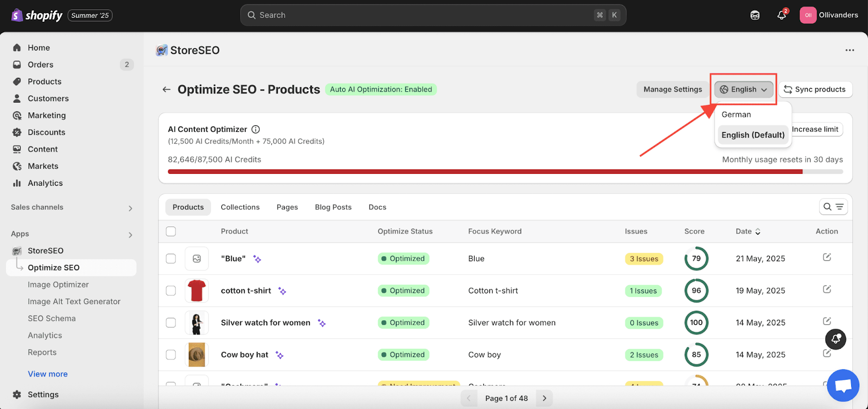The width and height of the screenshot is (868, 409).
Task: Click the notifications bell icon
Action: tap(781, 15)
